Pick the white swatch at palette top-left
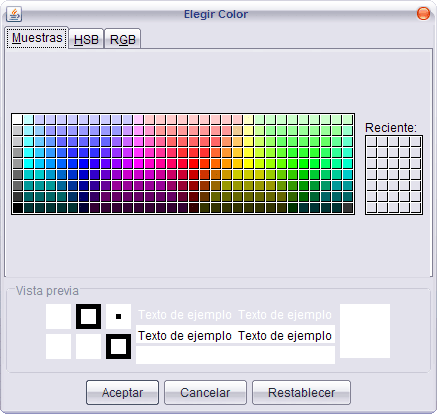This screenshot has height=414, width=437. (17, 119)
